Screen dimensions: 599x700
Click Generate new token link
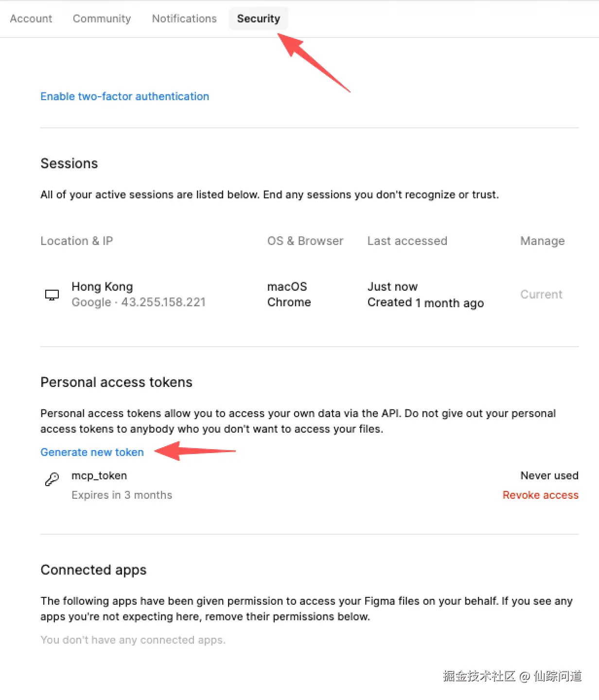(92, 452)
